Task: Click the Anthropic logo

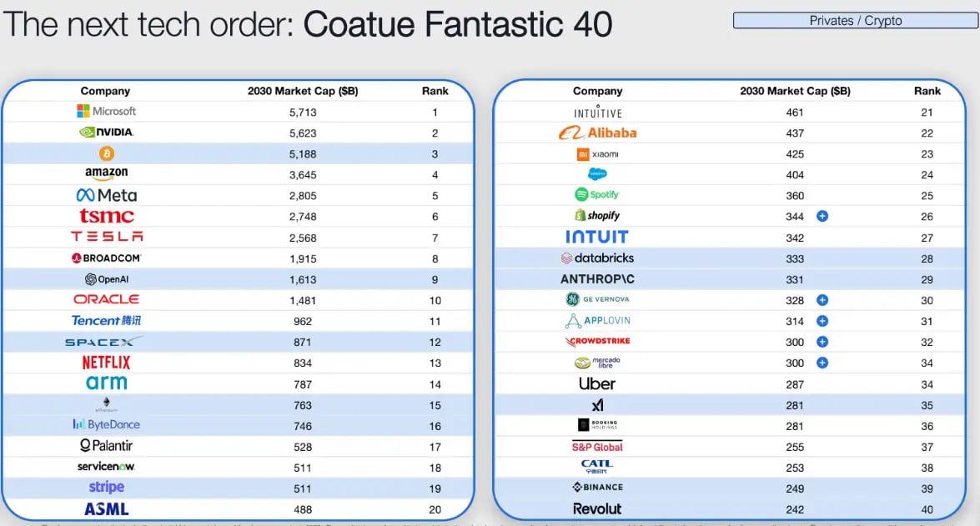Action: [x=597, y=279]
